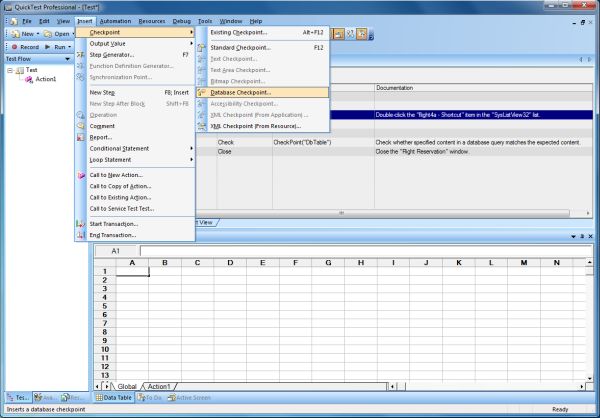
Task: Click the QuickTest document icon beside File menu
Action: [14, 21]
